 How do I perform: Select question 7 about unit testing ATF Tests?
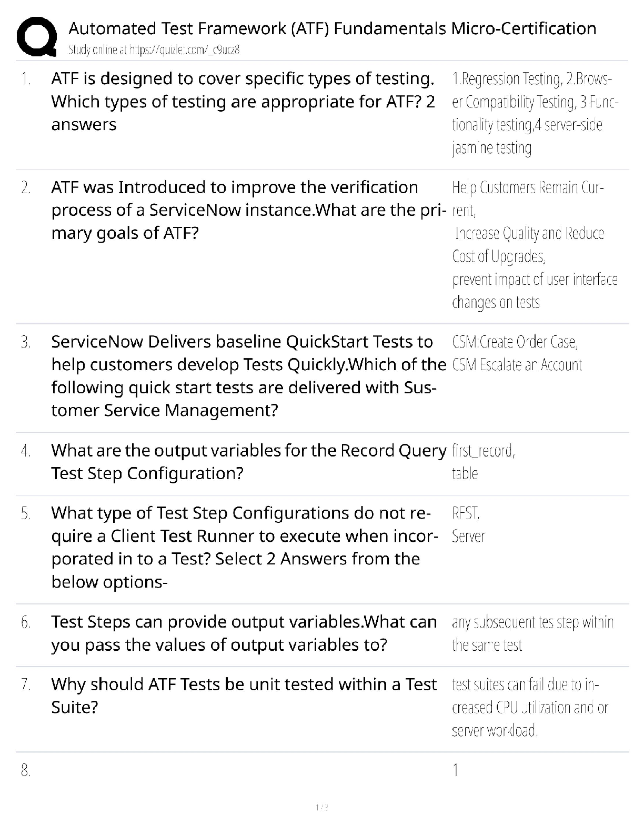pyautogui.click(x=244, y=696)
